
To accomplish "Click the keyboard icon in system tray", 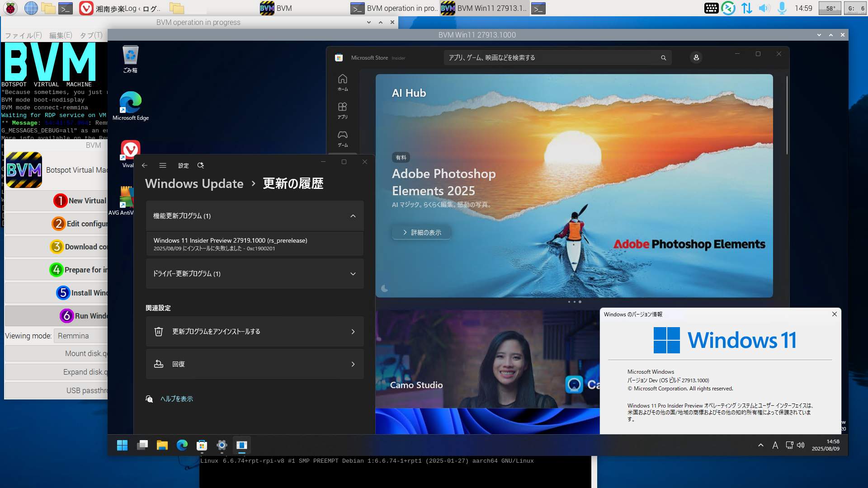I will tap(711, 8).
